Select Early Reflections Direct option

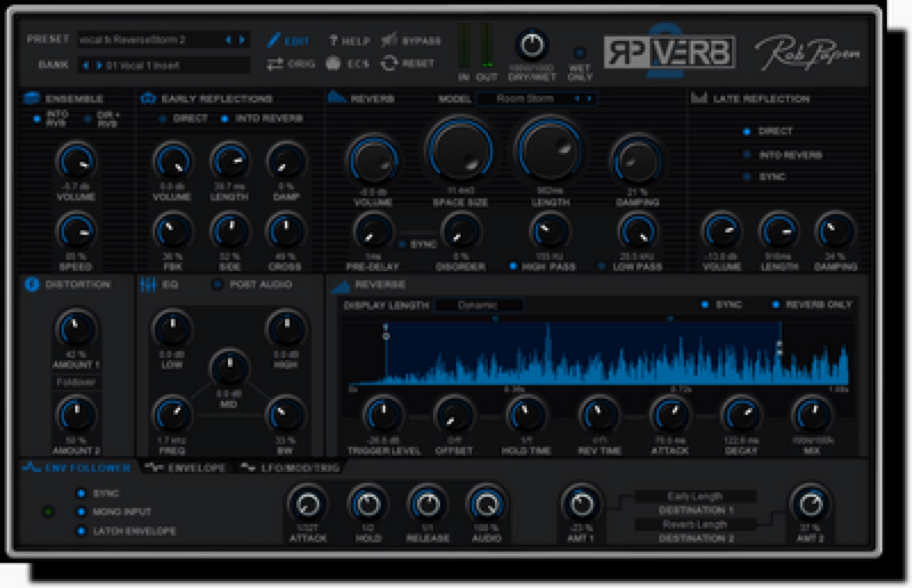[162, 119]
